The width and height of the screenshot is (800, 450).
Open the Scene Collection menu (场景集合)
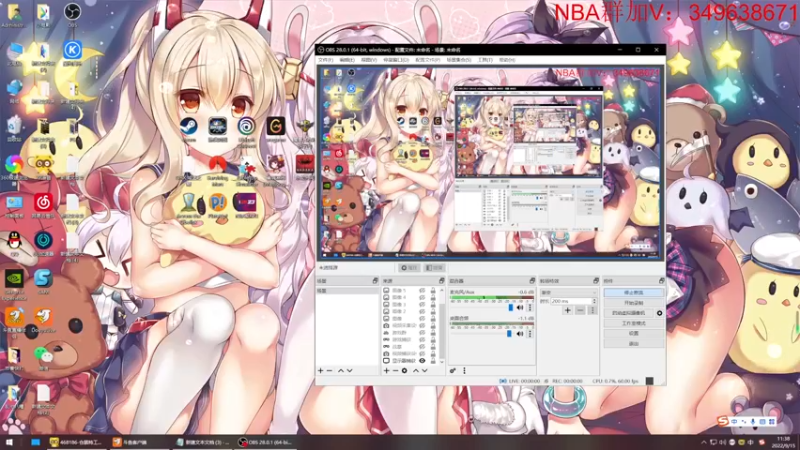[x=459, y=60]
